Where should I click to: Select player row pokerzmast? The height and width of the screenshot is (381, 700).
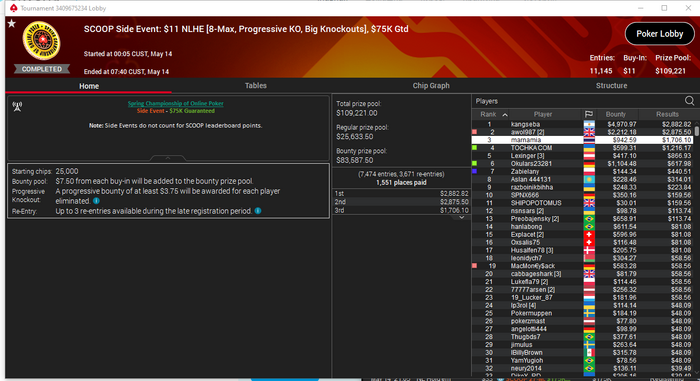pyautogui.click(x=583, y=321)
